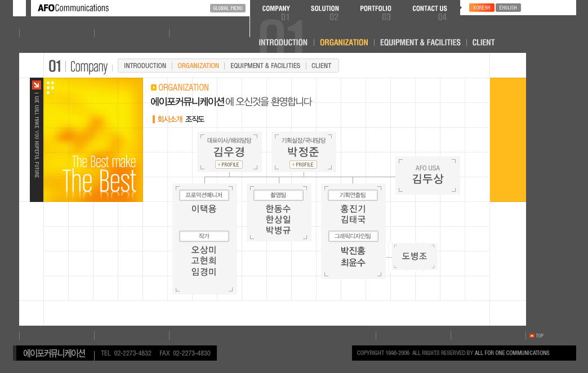Go to the PORTFOLIO menu
588x373 pixels.
pos(376,8)
